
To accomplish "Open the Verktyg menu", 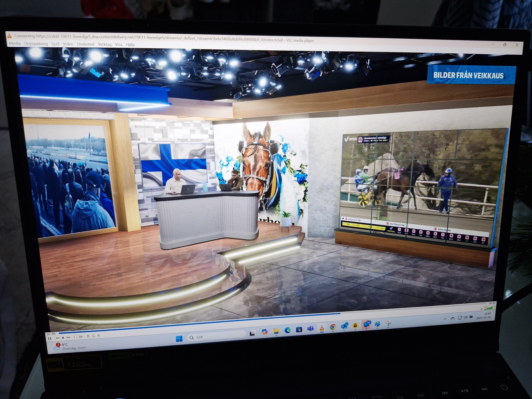I will (105, 44).
